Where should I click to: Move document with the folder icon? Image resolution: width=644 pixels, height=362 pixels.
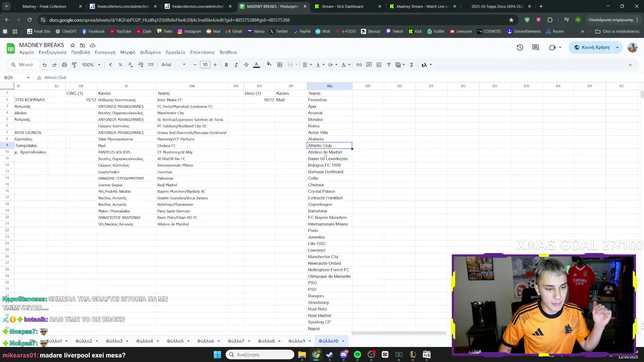pyautogui.click(x=82, y=45)
